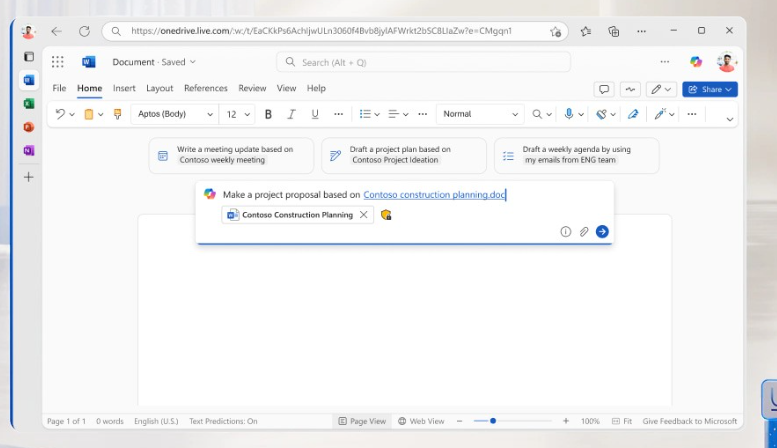Open the Contoso construction planning.doc link

[x=434, y=195]
